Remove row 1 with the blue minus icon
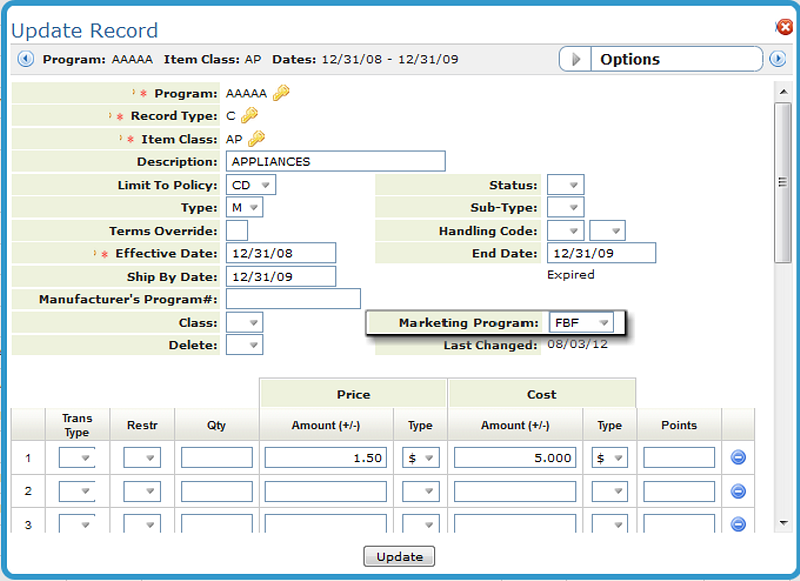800x581 pixels. [738, 458]
